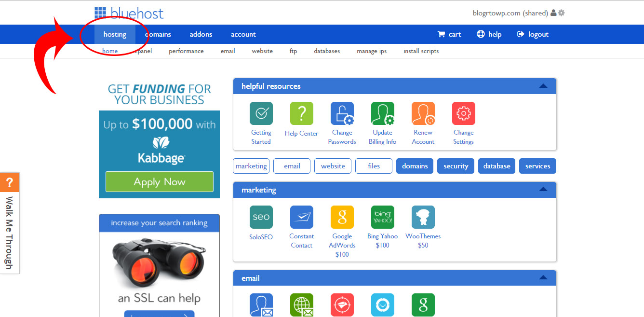Open Change Passwords icon
The height and width of the screenshot is (317, 644).
(x=342, y=113)
